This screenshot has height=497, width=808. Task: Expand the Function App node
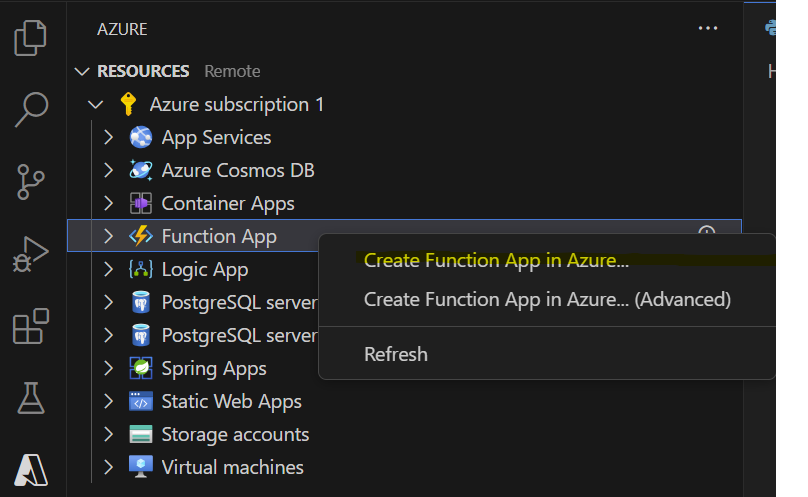pyautogui.click(x=108, y=236)
